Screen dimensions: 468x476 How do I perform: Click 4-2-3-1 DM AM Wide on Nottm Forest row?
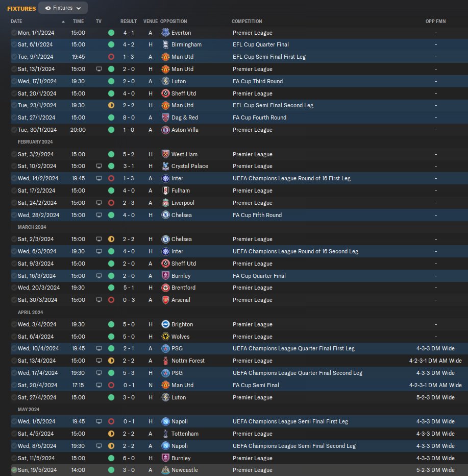click(x=435, y=361)
